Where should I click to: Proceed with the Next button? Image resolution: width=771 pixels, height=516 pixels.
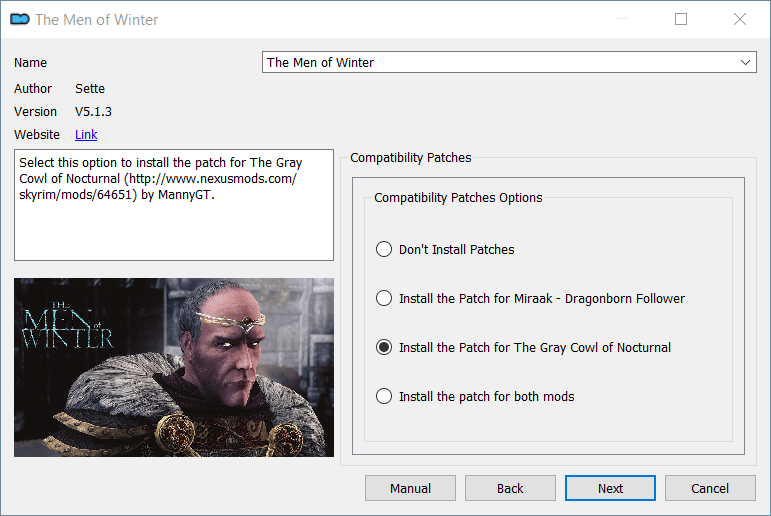[x=610, y=488]
